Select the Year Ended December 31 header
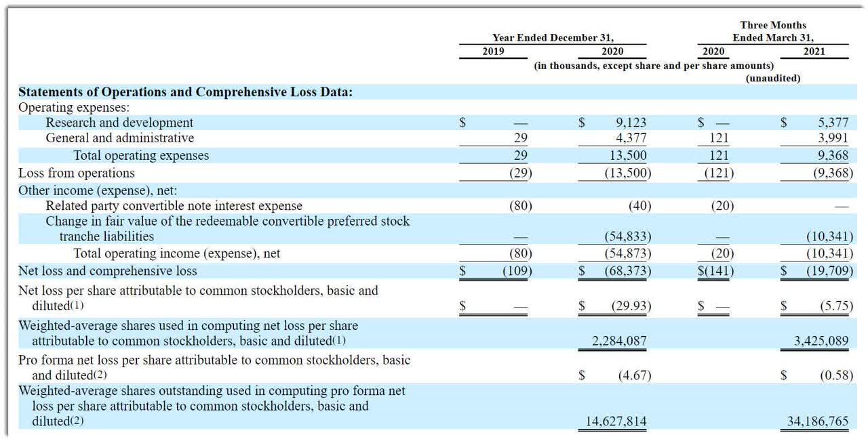The width and height of the screenshot is (868, 441). pyautogui.click(x=552, y=38)
